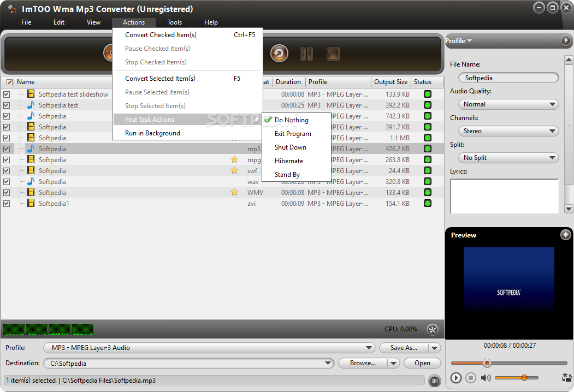This screenshot has height=392, width=574.
Task: Toggle checkbox of the mp3 row
Action: (x=7, y=149)
